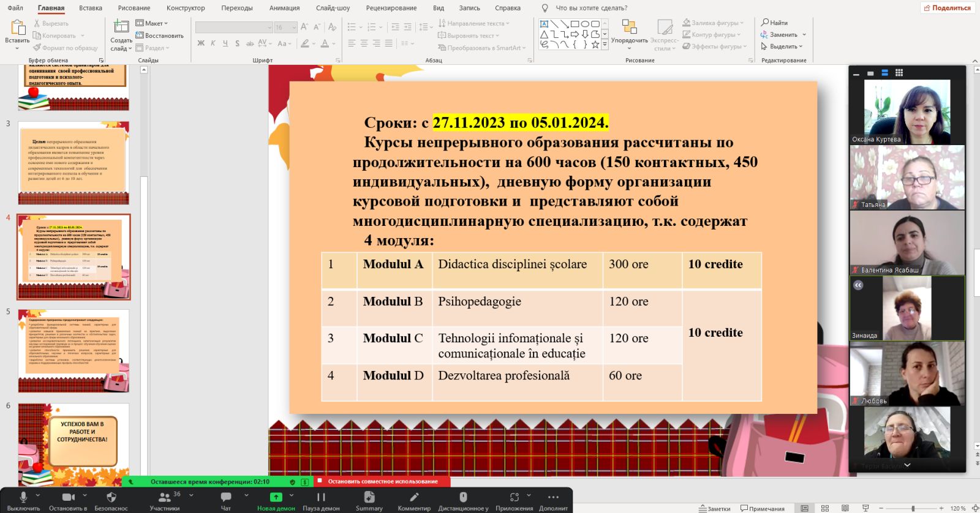
Task: Click the Поделиться share button
Action: [x=948, y=8]
